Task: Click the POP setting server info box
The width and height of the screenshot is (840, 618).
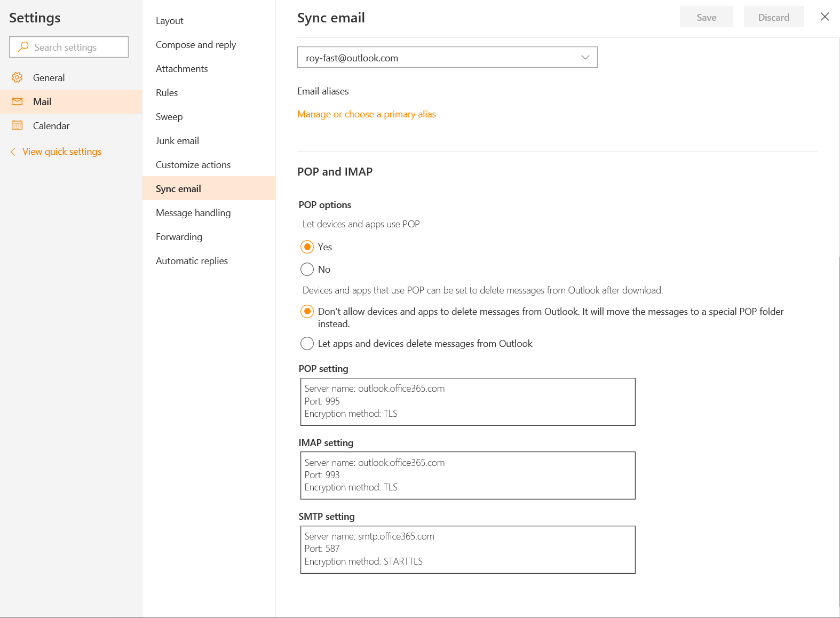Action: tap(468, 402)
